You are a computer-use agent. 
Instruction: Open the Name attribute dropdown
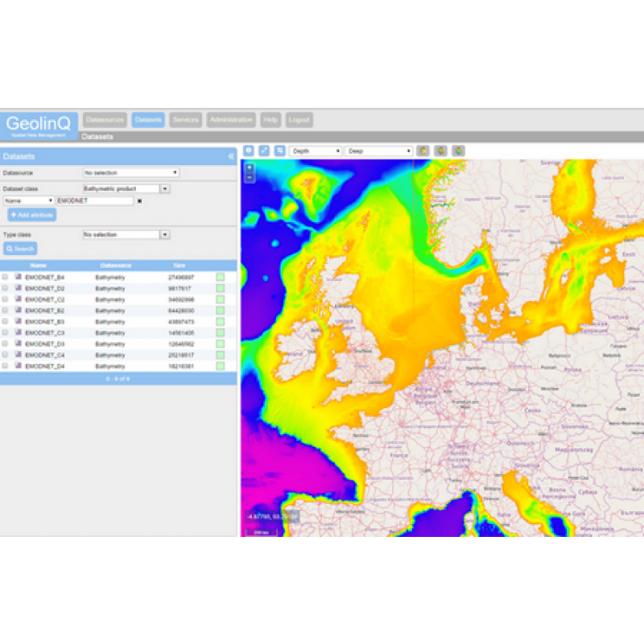pyautogui.click(x=28, y=200)
